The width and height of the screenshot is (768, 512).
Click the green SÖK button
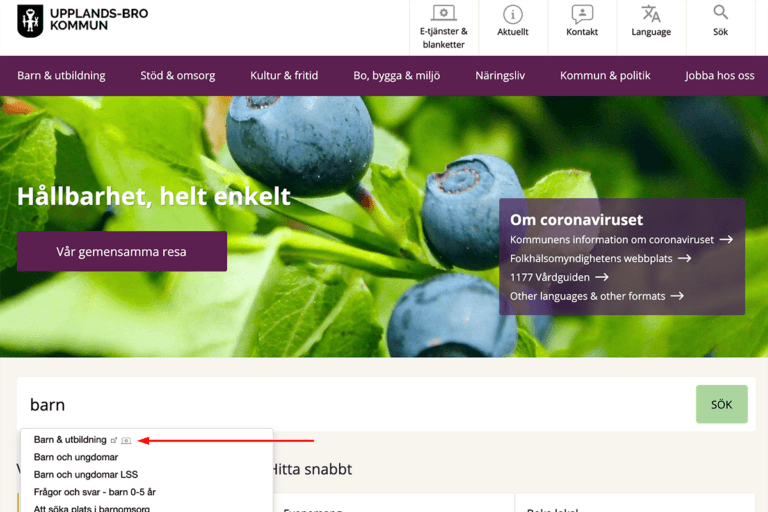pyautogui.click(x=721, y=404)
